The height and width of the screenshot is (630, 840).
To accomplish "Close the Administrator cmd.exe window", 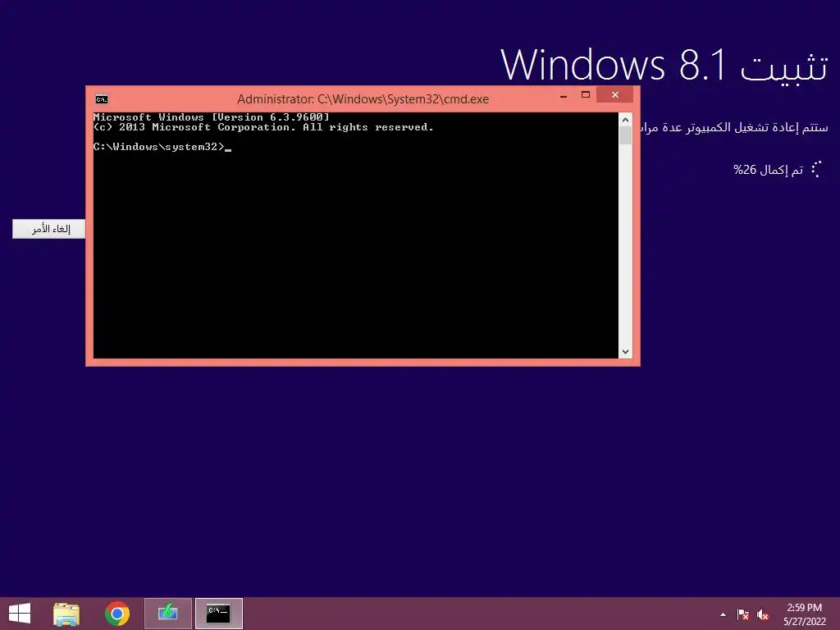I will tap(615, 95).
